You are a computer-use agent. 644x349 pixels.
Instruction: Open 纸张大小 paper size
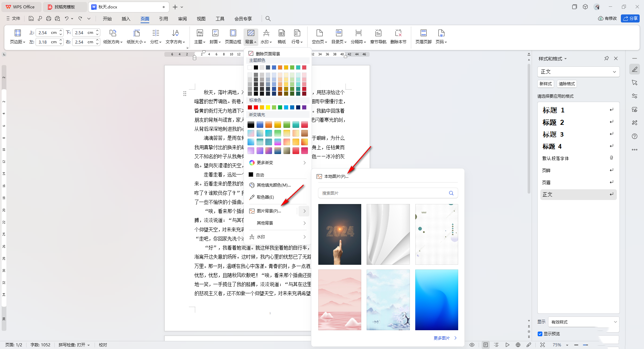pos(136,37)
